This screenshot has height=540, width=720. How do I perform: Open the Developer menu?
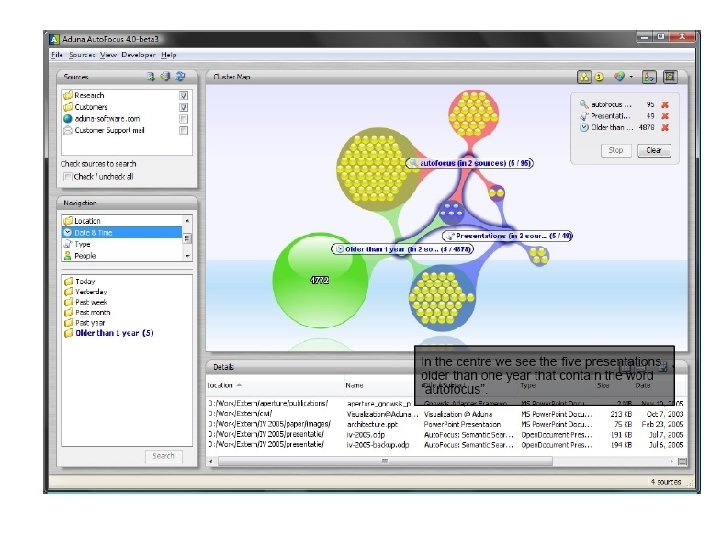tap(139, 55)
